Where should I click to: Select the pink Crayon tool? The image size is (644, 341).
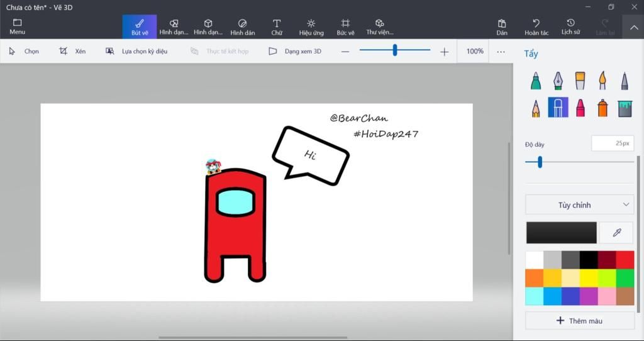pos(580,108)
